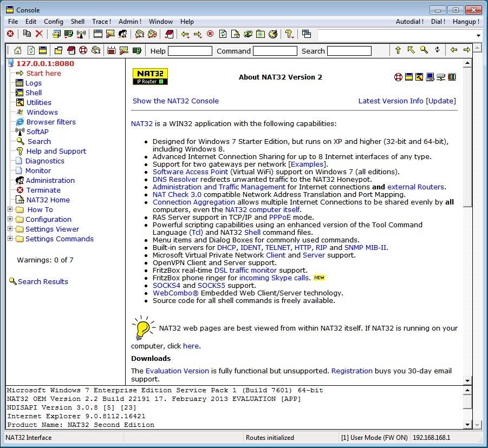The image size is (488, 448).
Task: Click the Help input field
Action: [190, 51]
